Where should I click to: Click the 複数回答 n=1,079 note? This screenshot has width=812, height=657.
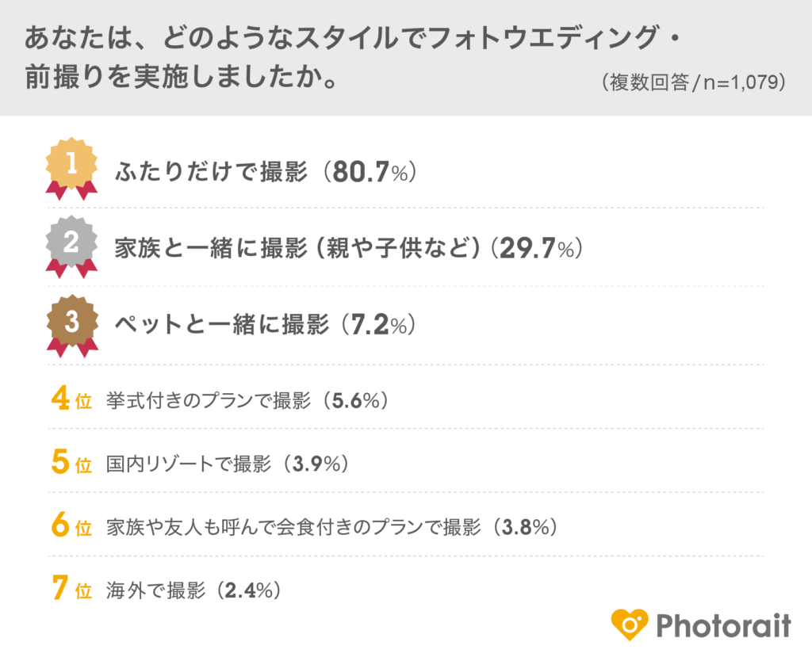(x=693, y=82)
